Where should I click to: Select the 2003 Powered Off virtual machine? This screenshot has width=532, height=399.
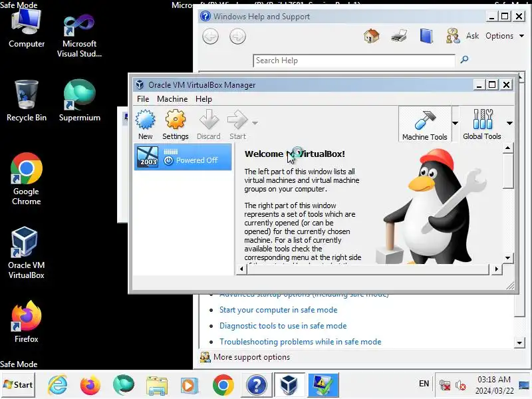click(x=183, y=157)
